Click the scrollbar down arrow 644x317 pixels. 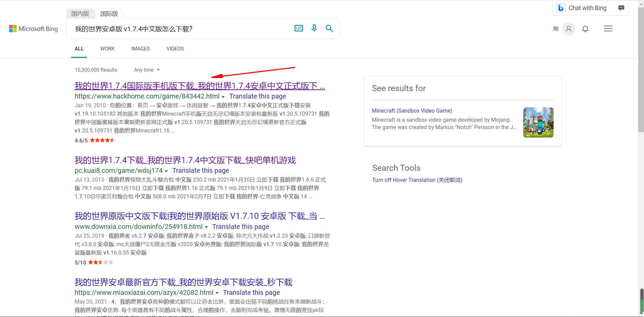pyautogui.click(x=641, y=314)
